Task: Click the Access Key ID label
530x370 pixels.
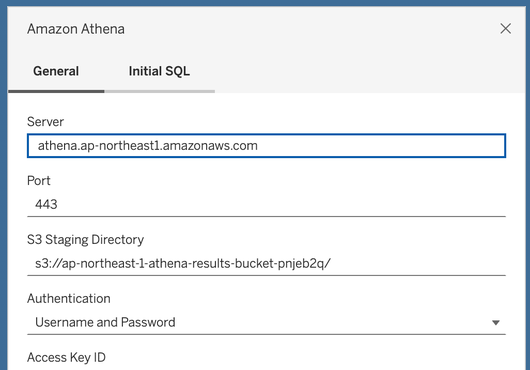Action: pyautogui.click(x=67, y=357)
